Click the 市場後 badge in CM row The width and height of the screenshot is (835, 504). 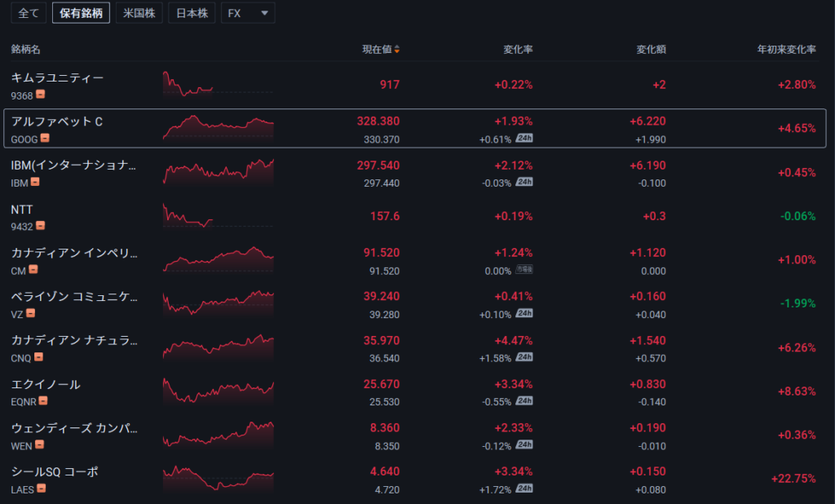pos(524,270)
